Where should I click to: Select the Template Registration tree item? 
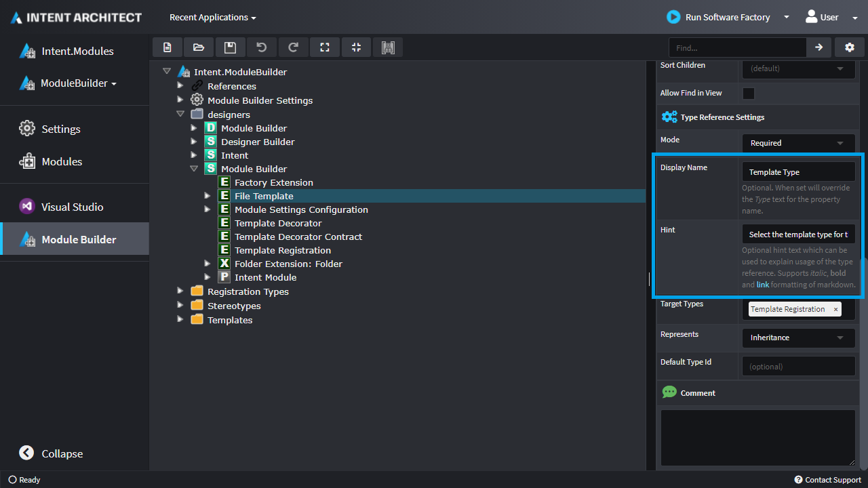click(283, 250)
